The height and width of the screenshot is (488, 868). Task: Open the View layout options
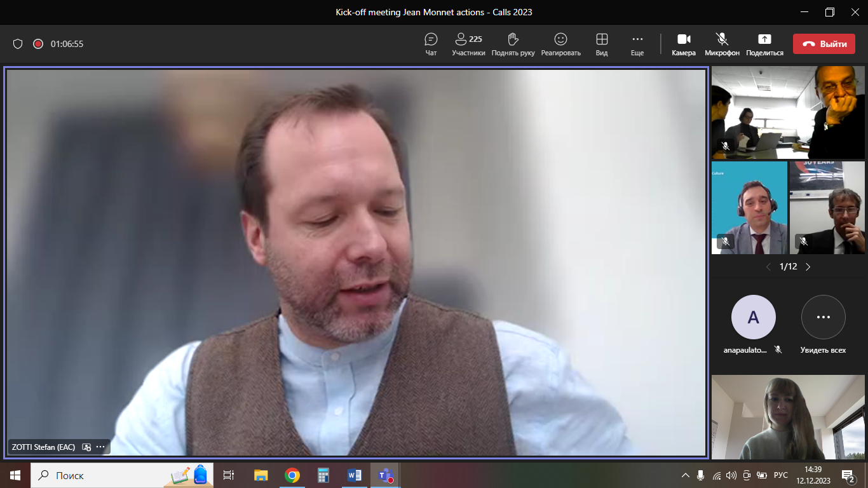(x=601, y=39)
